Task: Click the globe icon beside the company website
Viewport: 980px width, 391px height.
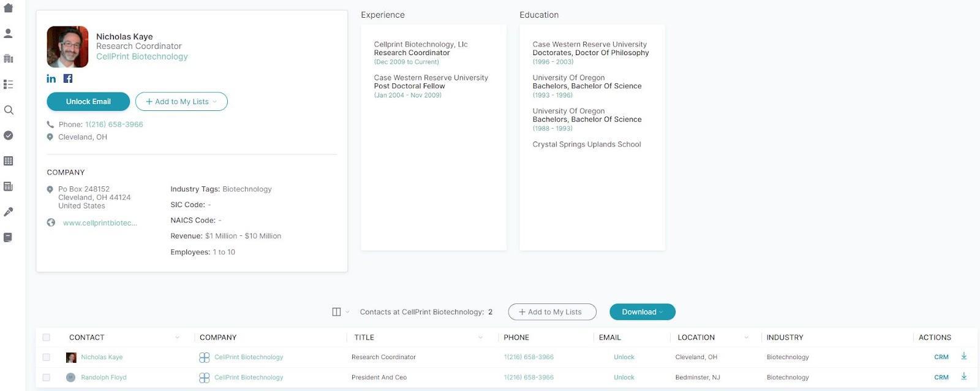Action: pos(51,222)
